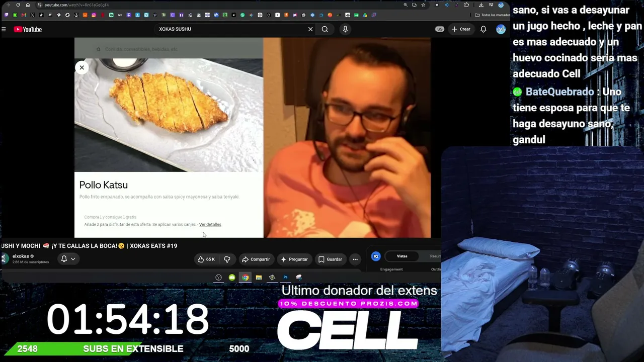Click the Engagement label
This screenshot has height=362, width=644.
click(x=391, y=269)
